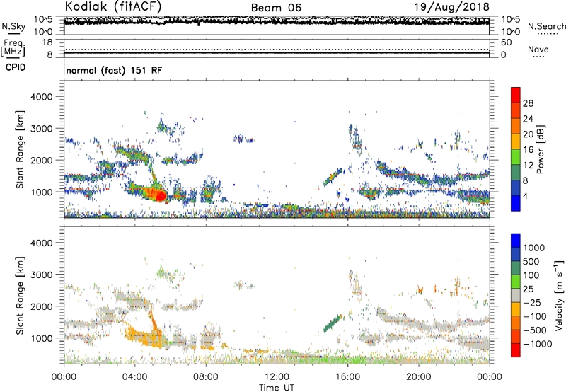Select the 24 label on power colorbar
This screenshot has height=392, width=566.
coord(528,119)
